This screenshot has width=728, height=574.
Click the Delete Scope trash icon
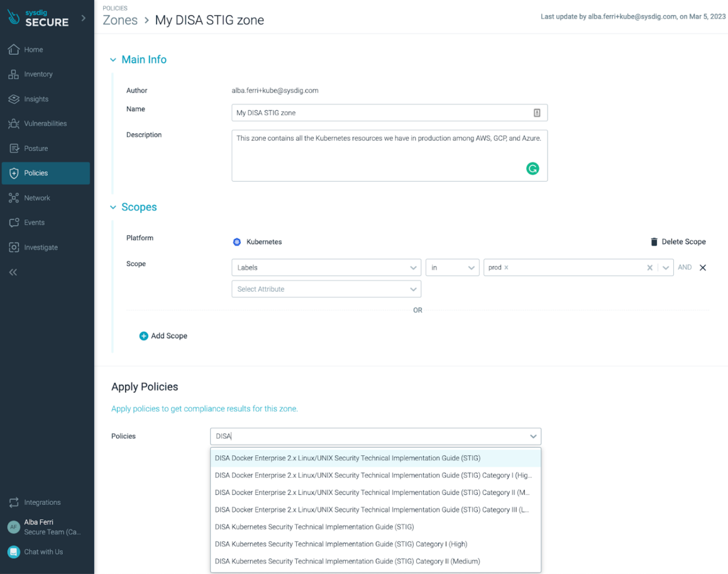point(654,242)
